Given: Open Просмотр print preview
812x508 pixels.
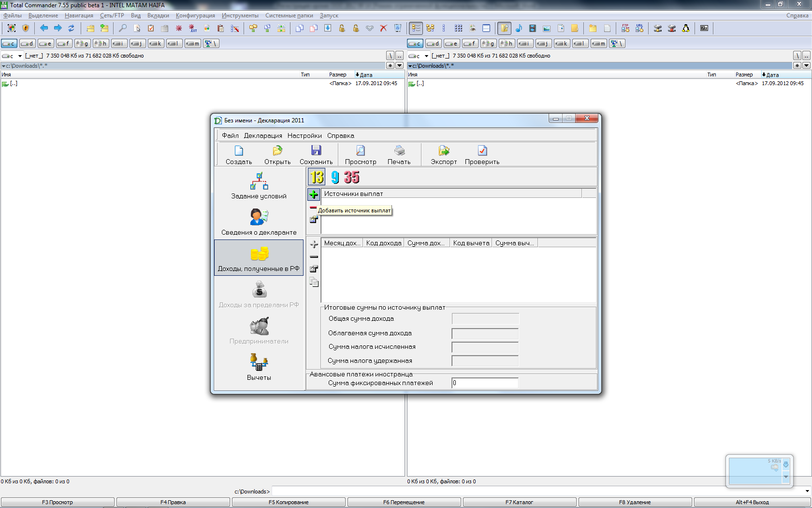Looking at the screenshot, I should coord(361,155).
